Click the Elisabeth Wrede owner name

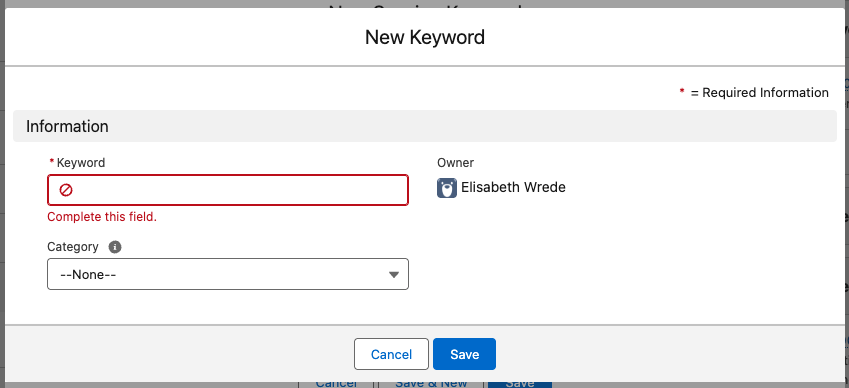[x=513, y=188]
